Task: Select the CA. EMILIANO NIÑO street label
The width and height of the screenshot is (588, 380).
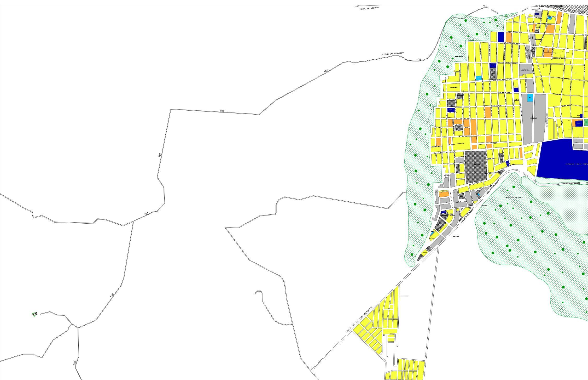Action: coord(445,152)
